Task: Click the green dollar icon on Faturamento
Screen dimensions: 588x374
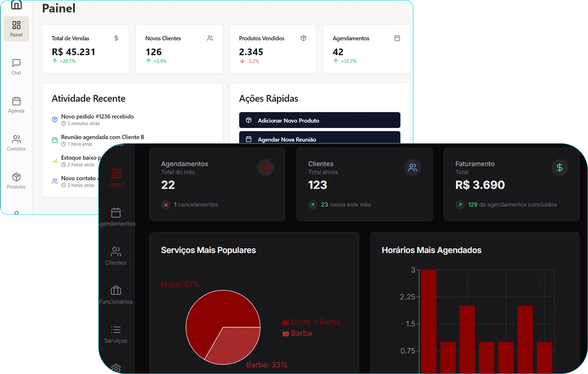Action: point(559,168)
